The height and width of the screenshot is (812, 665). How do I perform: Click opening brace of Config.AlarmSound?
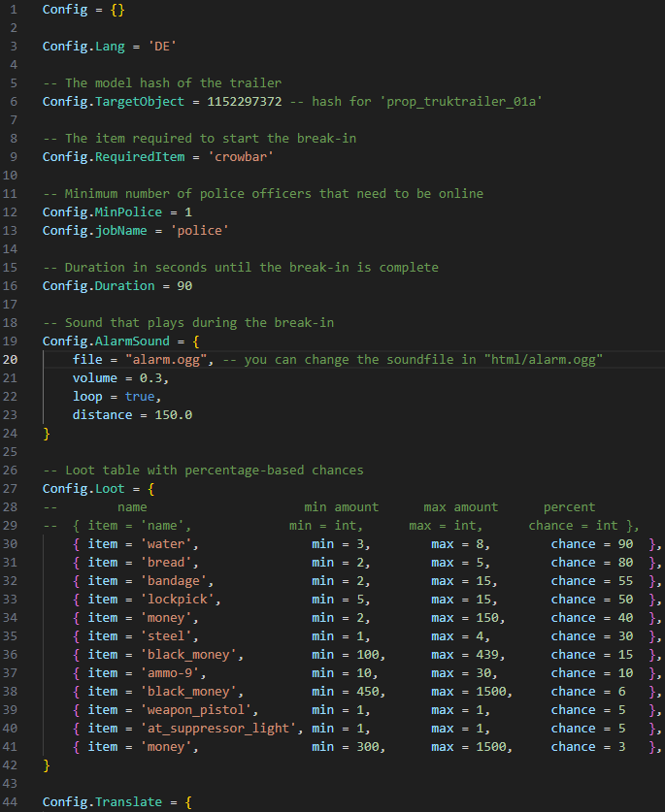pos(196,341)
